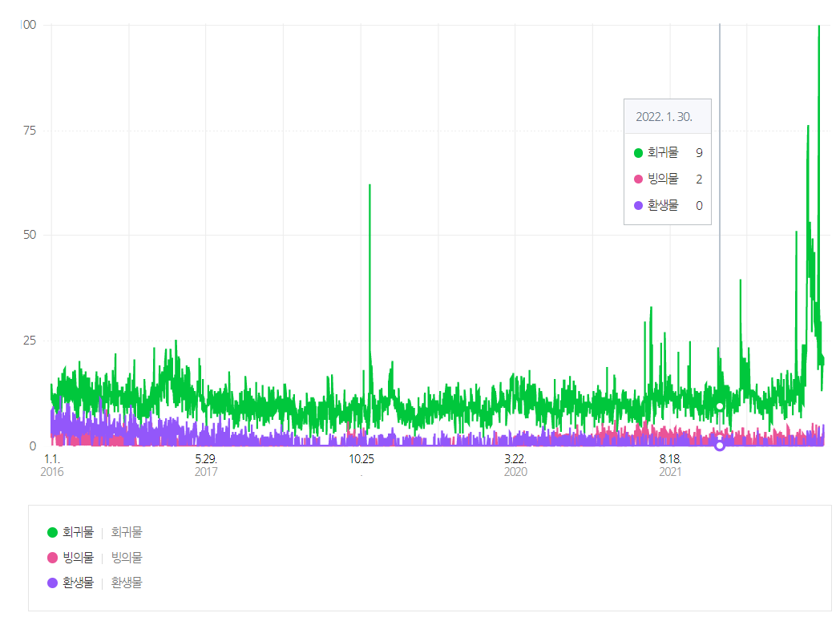Click the 8.18. 2021 x-axis label

670,466
